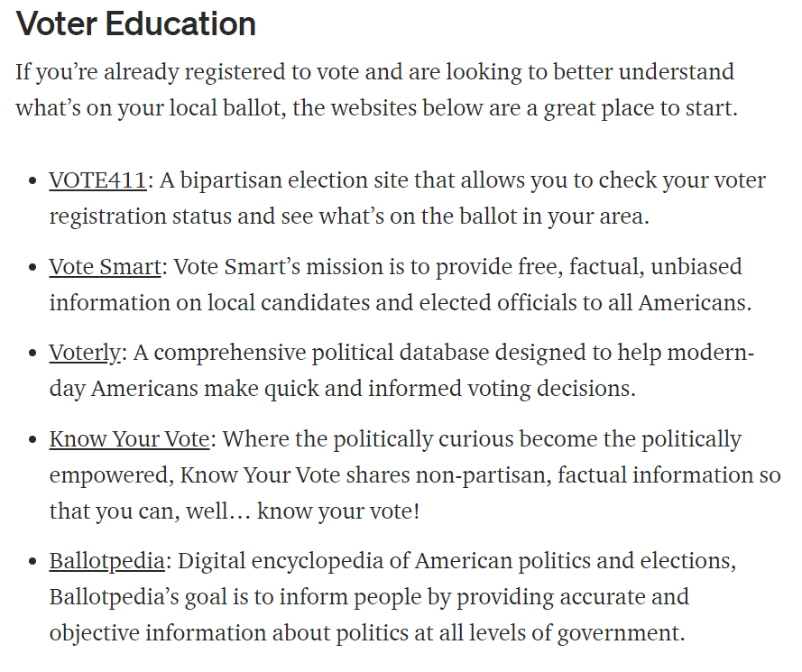Open the Ballotpedia link
Viewport: 802px width, 672px height.
(106, 561)
